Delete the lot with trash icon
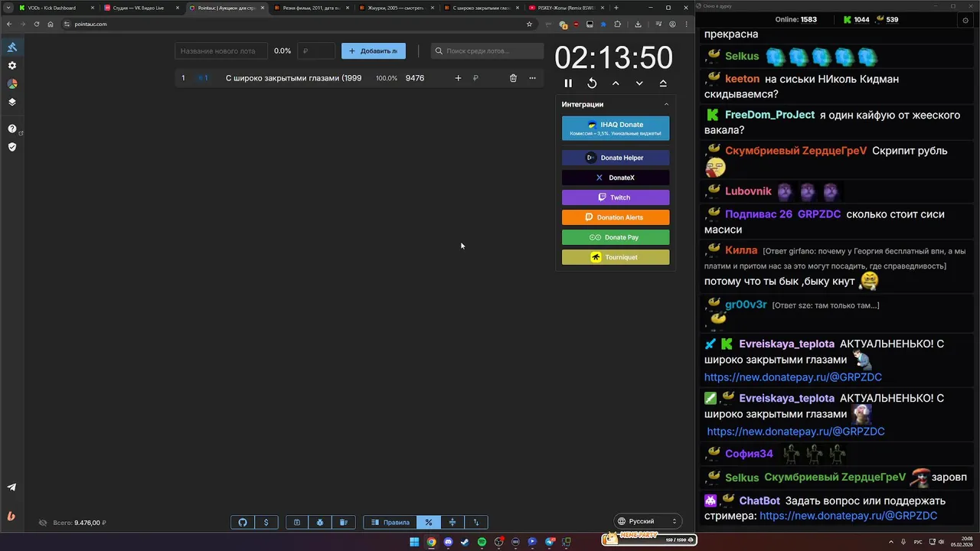Image resolution: width=980 pixels, height=551 pixels. [x=513, y=78]
